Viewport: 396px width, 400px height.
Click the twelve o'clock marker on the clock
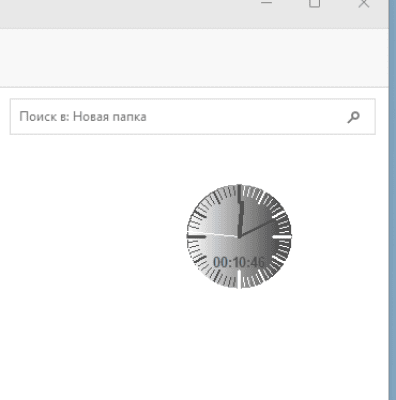239,192
